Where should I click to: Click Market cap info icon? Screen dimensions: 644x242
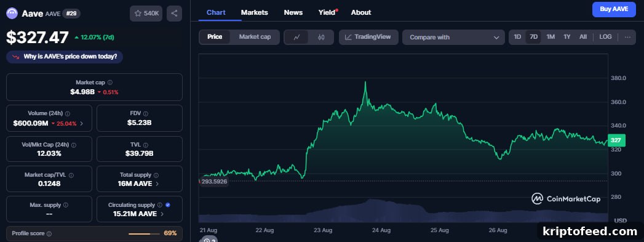pos(109,83)
